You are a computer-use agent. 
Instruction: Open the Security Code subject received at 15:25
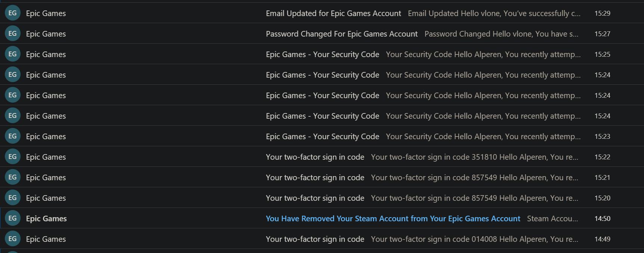coord(322,54)
